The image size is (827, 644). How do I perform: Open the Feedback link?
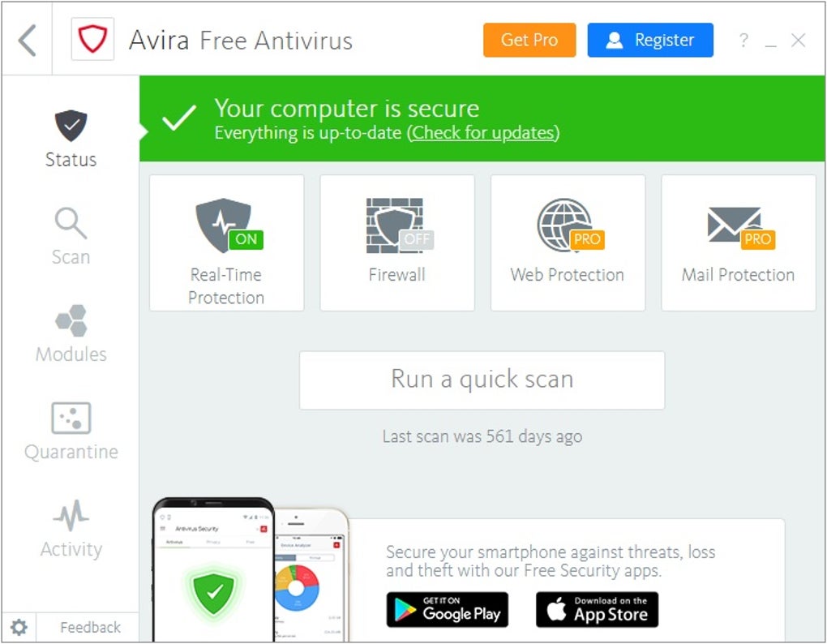[90, 627]
